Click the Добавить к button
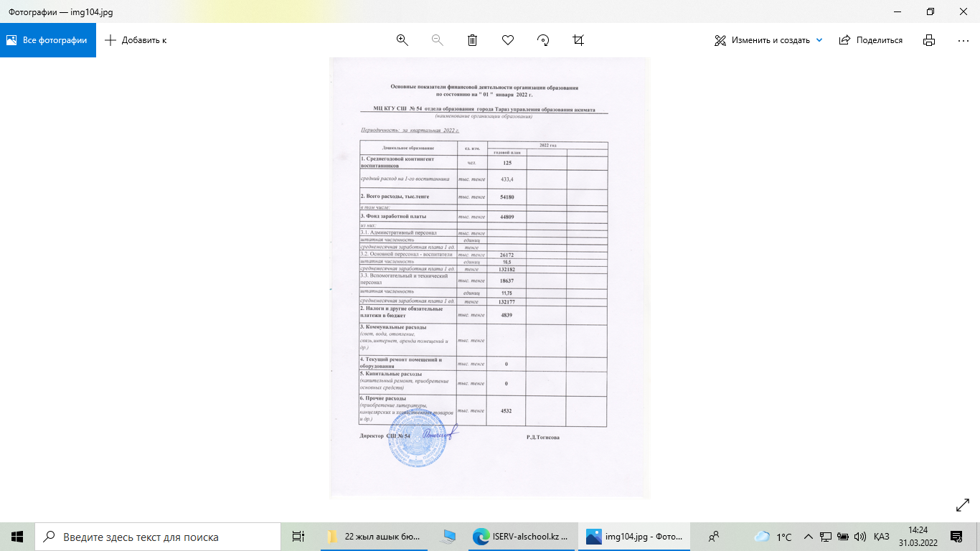 (136, 40)
